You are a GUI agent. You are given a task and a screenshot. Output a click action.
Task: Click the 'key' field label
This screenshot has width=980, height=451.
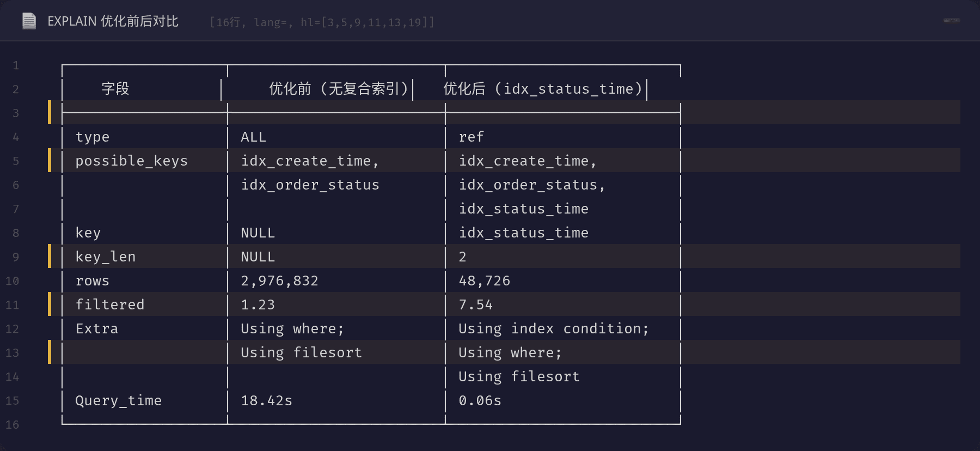coord(88,233)
